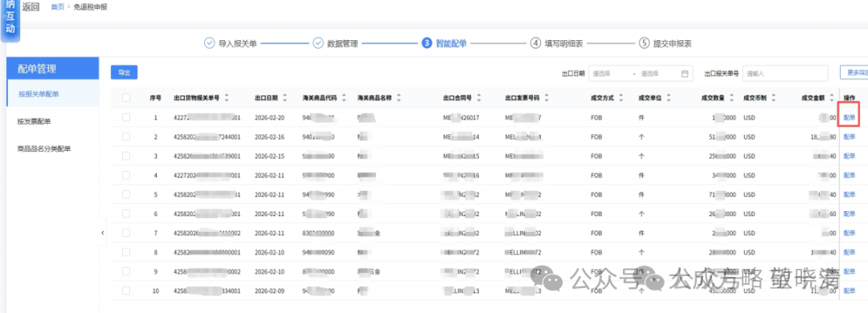868x313 pixels.
Task: Sort by 出口发票号码 column arrows
Action: (547, 98)
